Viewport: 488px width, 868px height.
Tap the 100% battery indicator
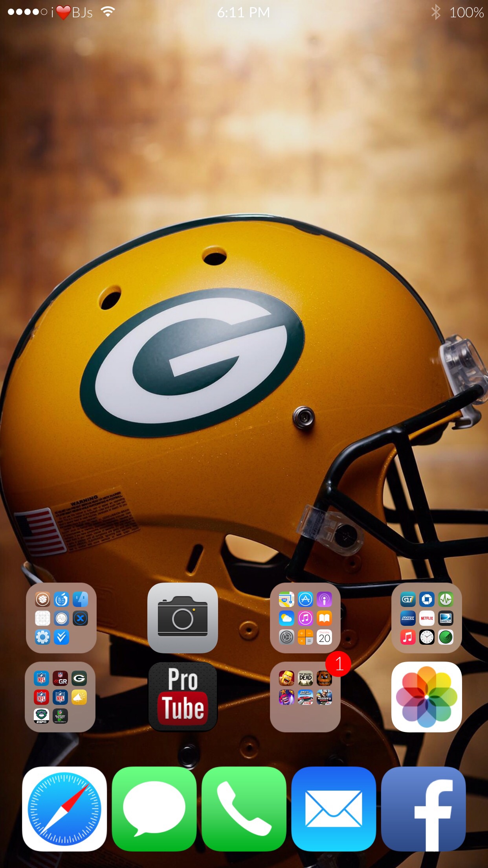coord(466,13)
